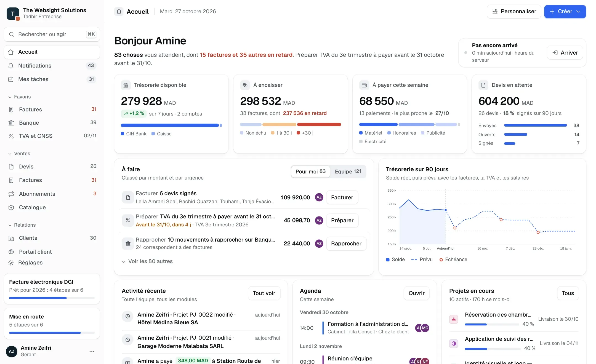The image size is (596, 364).
Task: Click the percent icon for TVA et CNSS
Action: pos(11,136)
